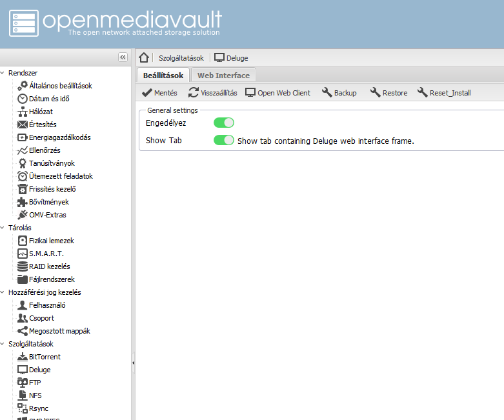Viewport: 504px width, 420px height.
Task: Click the Backup button
Action: click(339, 93)
